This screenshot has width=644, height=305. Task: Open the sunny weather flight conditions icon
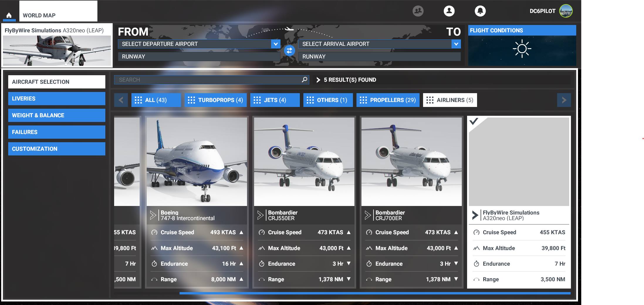click(522, 49)
